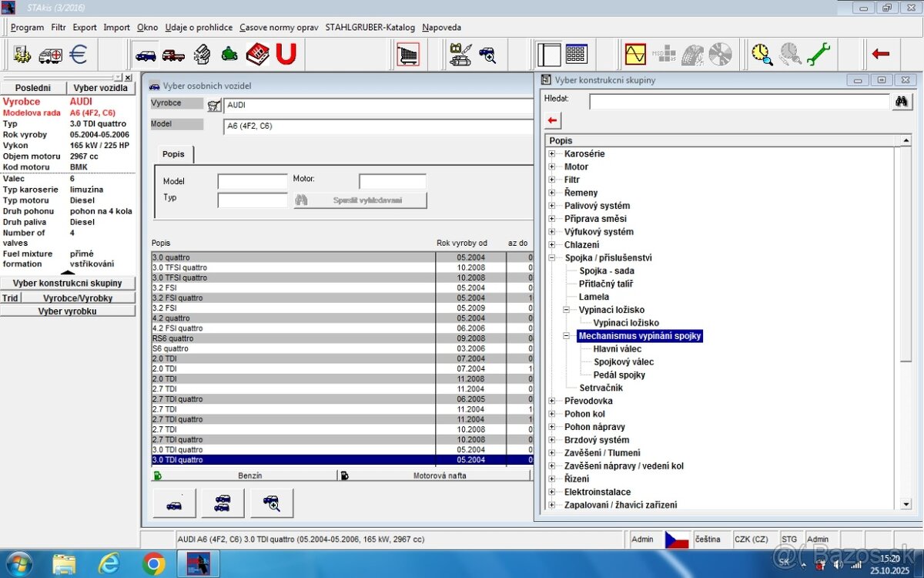Click the Vyber konstrukcni skupiny button

coord(69,283)
